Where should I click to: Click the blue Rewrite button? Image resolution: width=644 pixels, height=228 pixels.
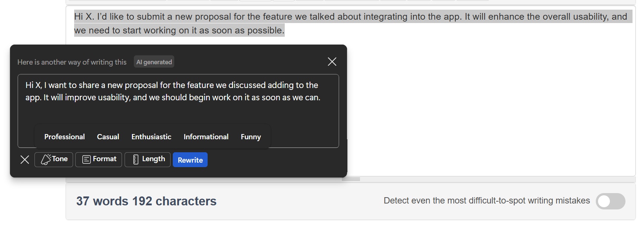(190, 160)
